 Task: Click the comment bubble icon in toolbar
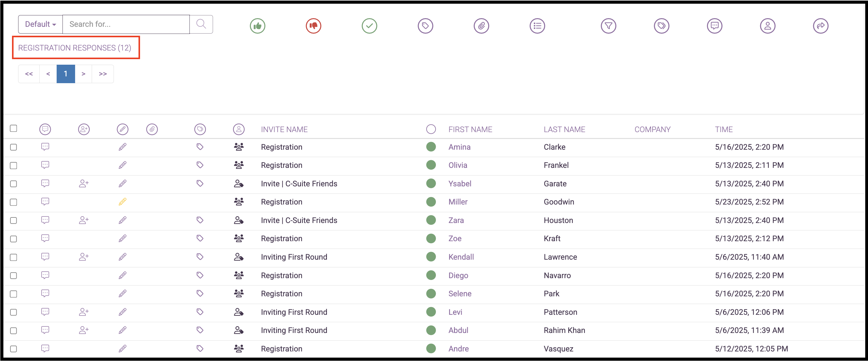click(x=714, y=26)
